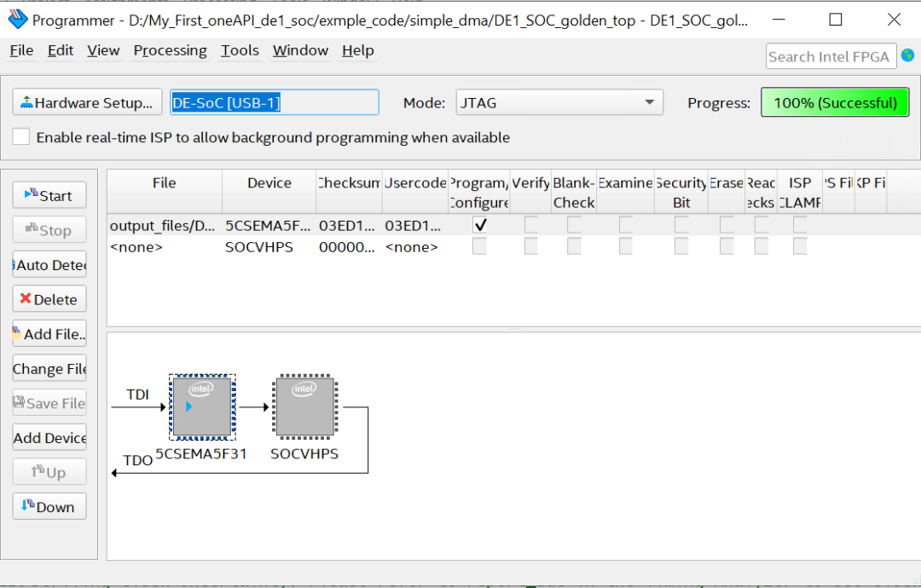Click the 100% (Successful) progress bar
Image resolution: width=921 pixels, height=588 pixels.
[835, 103]
